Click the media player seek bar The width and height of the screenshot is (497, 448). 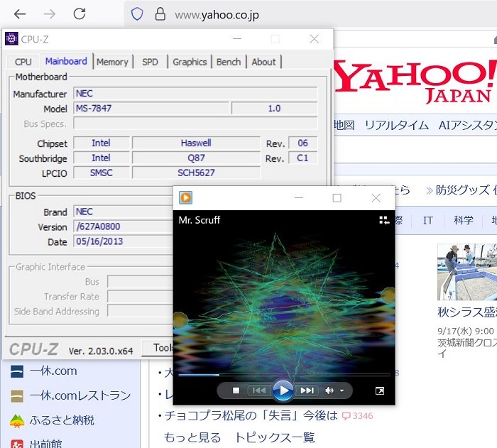coord(284,374)
